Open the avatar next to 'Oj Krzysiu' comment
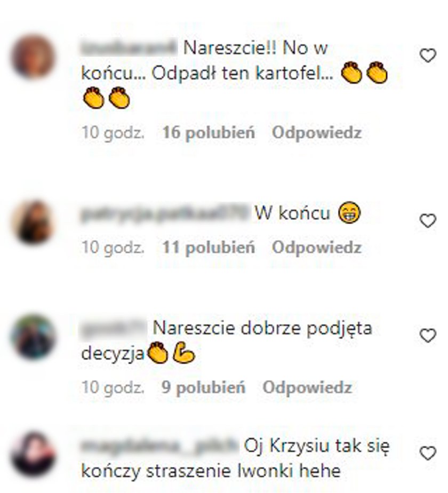 coord(33,455)
